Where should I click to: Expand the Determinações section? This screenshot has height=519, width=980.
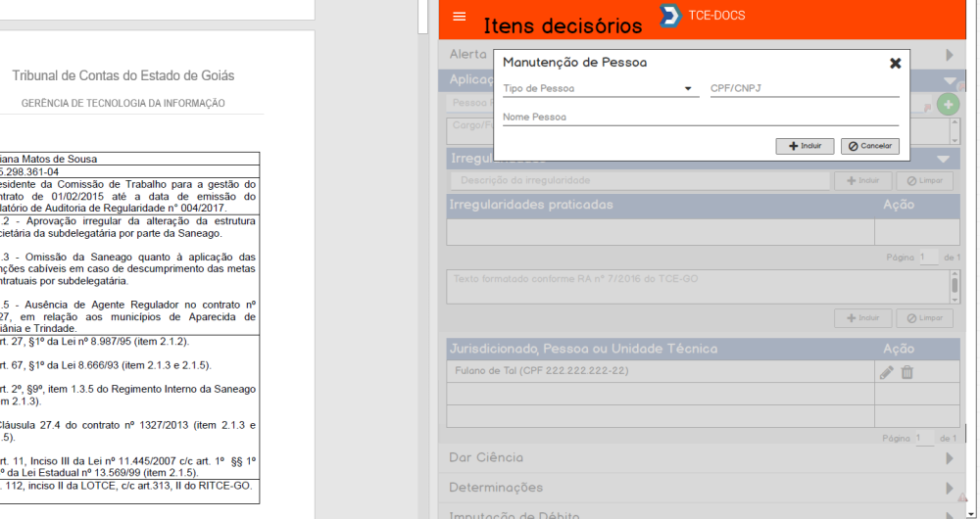pos(949,488)
